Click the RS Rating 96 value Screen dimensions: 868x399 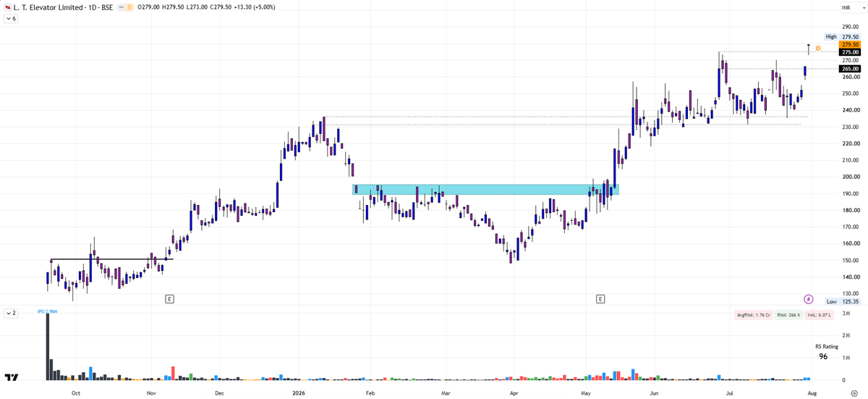coord(823,356)
